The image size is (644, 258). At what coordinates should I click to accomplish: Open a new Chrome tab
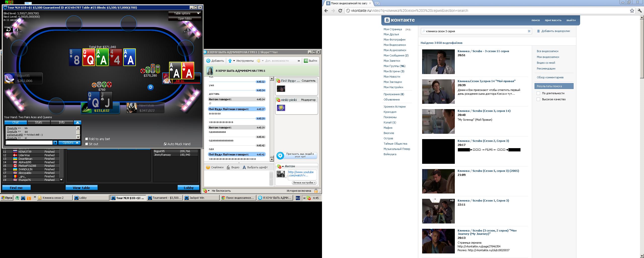[x=377, y=3]
